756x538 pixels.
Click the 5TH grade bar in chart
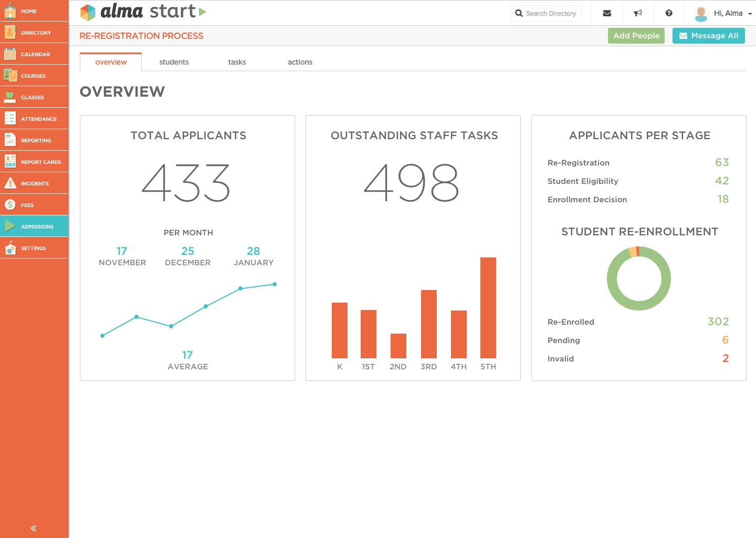point(488,308)
